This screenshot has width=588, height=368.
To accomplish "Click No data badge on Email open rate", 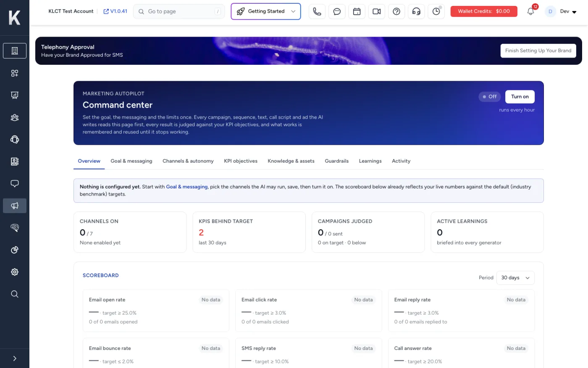I will click(x=211, y=300).
